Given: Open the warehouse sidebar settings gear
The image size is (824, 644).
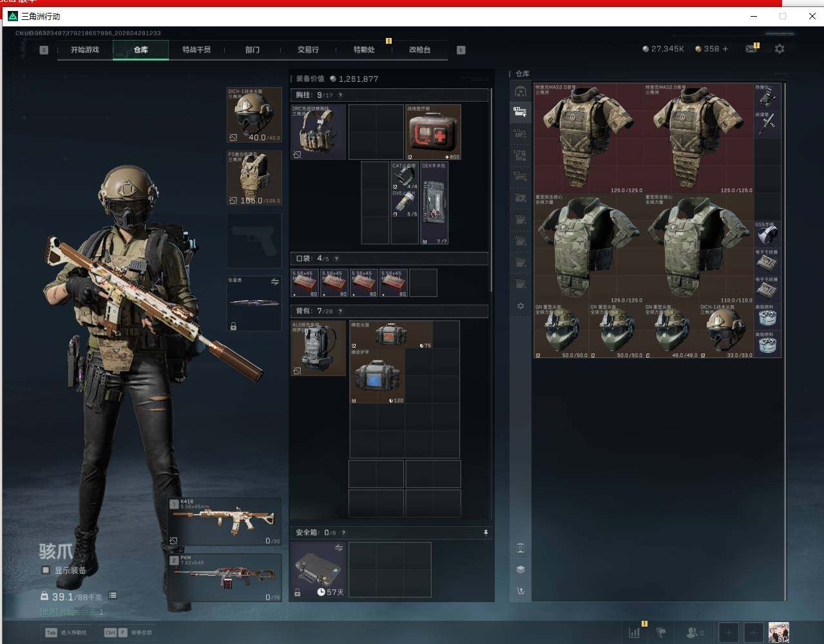Looking at the screenshot, I should click(x=521, y=306).
